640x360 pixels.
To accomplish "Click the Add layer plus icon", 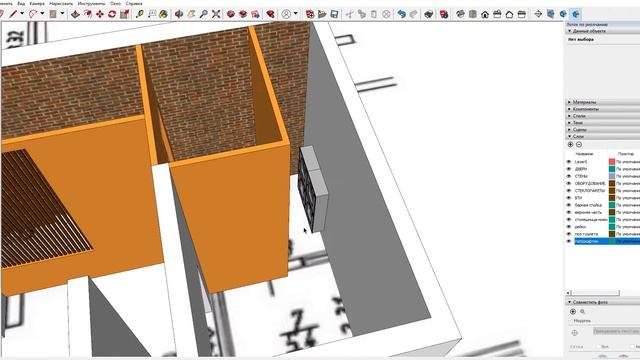I will click(571, 144).
